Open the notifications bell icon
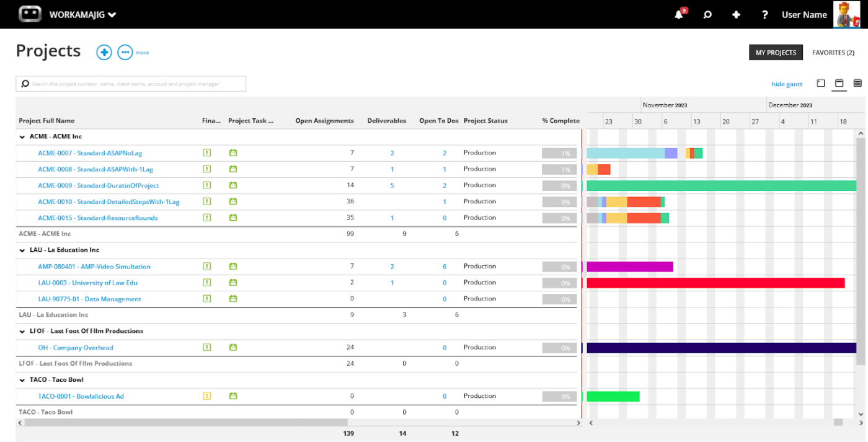This screenshot has width=868, height=442. tap(679, 15)
